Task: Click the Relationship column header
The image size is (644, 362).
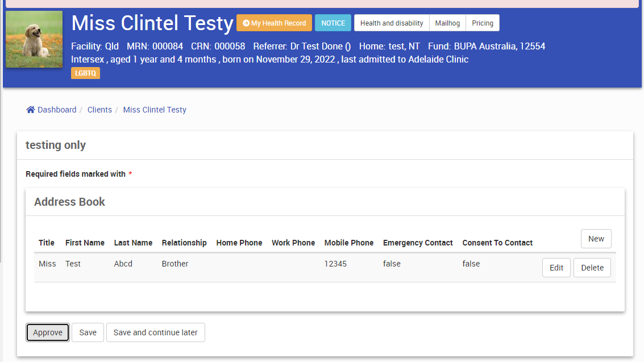Action: tap(184, 243)
